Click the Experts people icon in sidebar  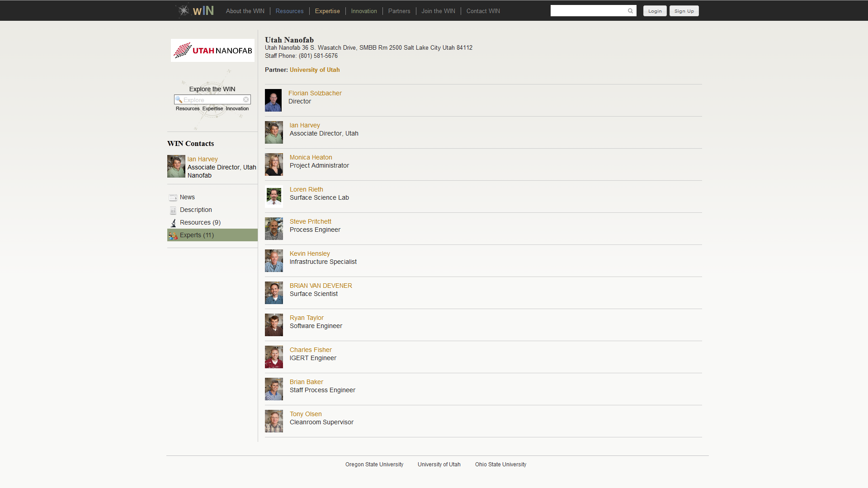[x=173, y=235]
